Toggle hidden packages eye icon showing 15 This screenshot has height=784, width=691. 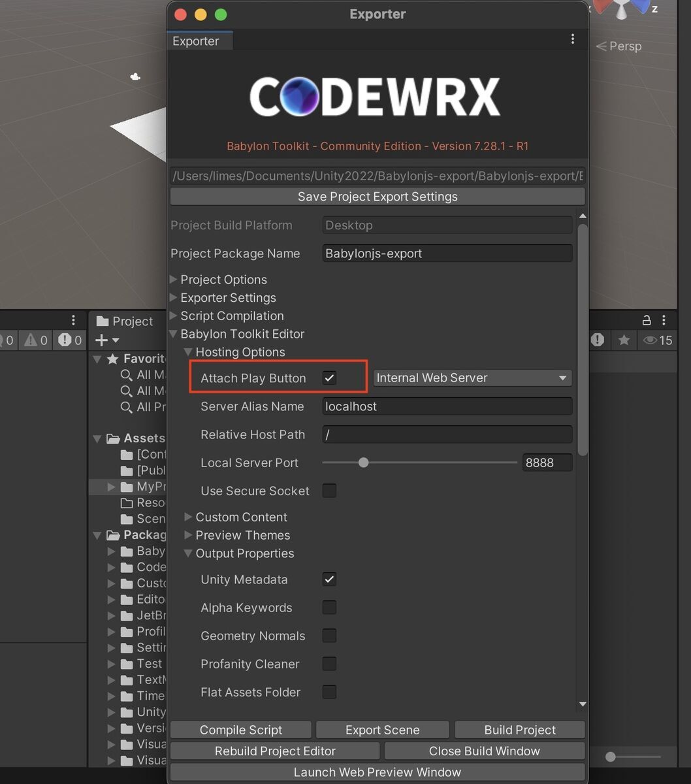click(x=658, y=340)
